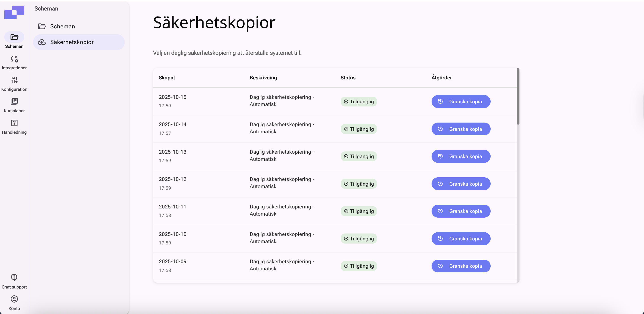Select Scheman item in the submenu
The width and height of the screenshot is (644, 314).
click(63, 26)
